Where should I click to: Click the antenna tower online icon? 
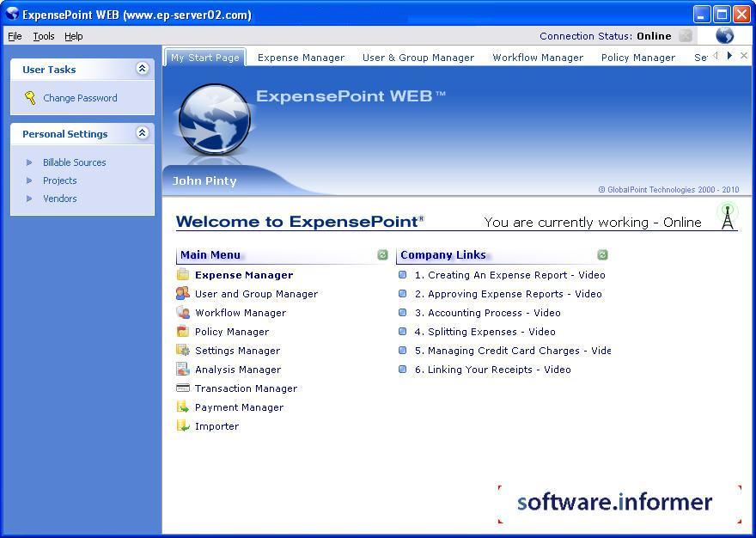click(728, 217)
